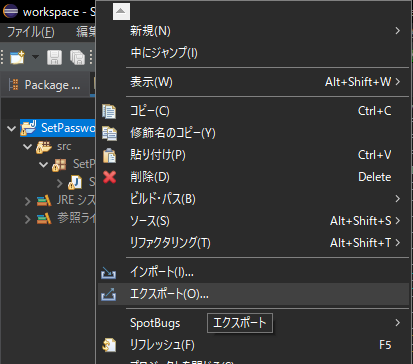Open the SpotBugs submenu
This screenshot has height=364, width=413.
254,323
